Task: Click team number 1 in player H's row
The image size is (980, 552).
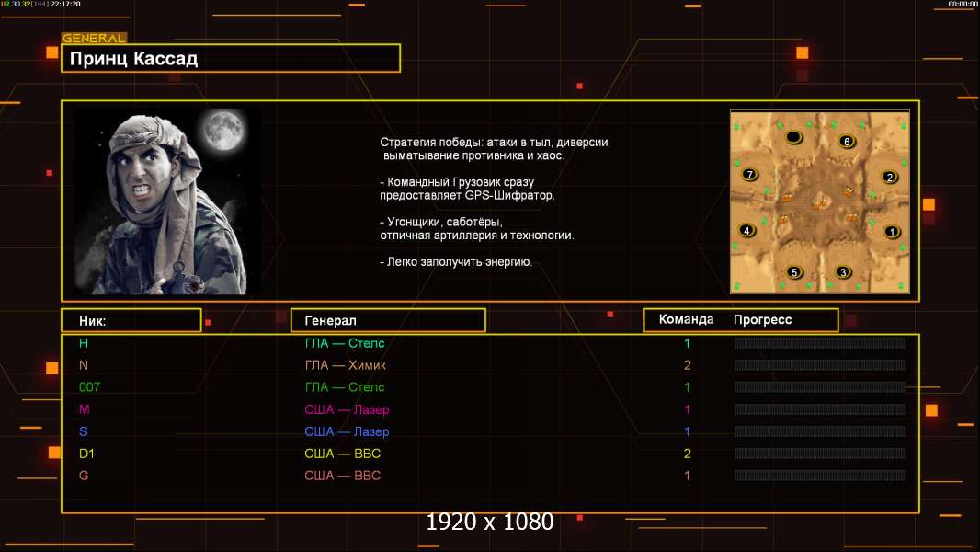Action: (x=687, y=343)
